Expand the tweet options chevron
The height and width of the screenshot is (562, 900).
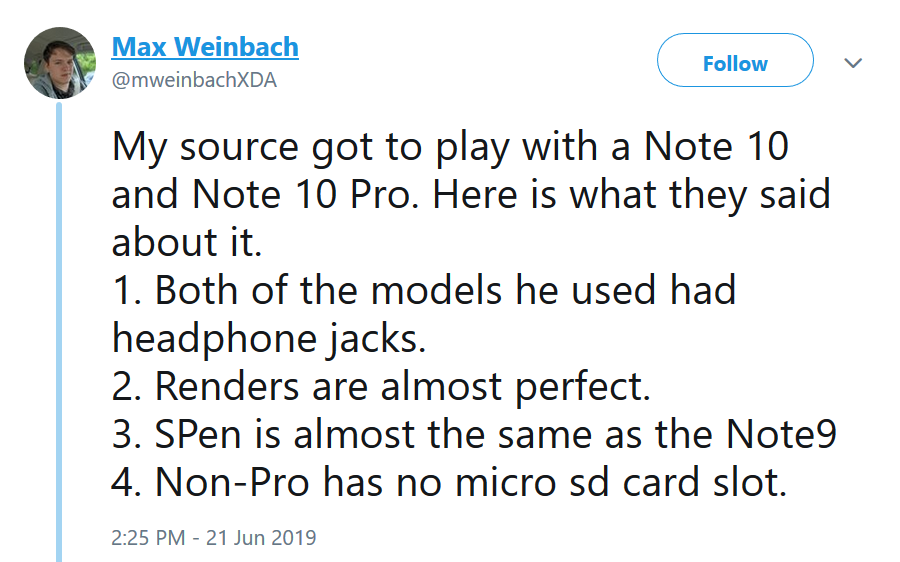(854, 63)
